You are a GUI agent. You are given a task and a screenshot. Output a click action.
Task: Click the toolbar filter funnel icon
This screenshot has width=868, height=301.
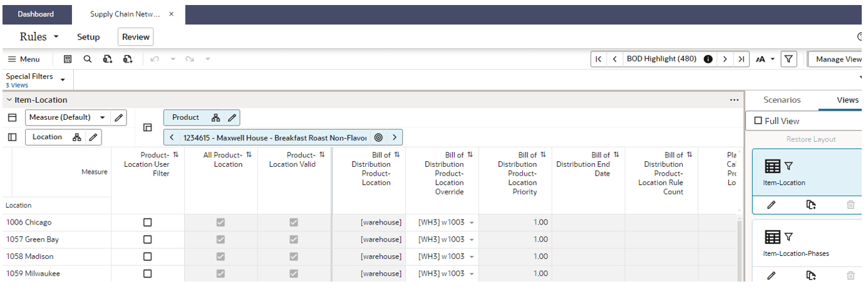[789, 59]
